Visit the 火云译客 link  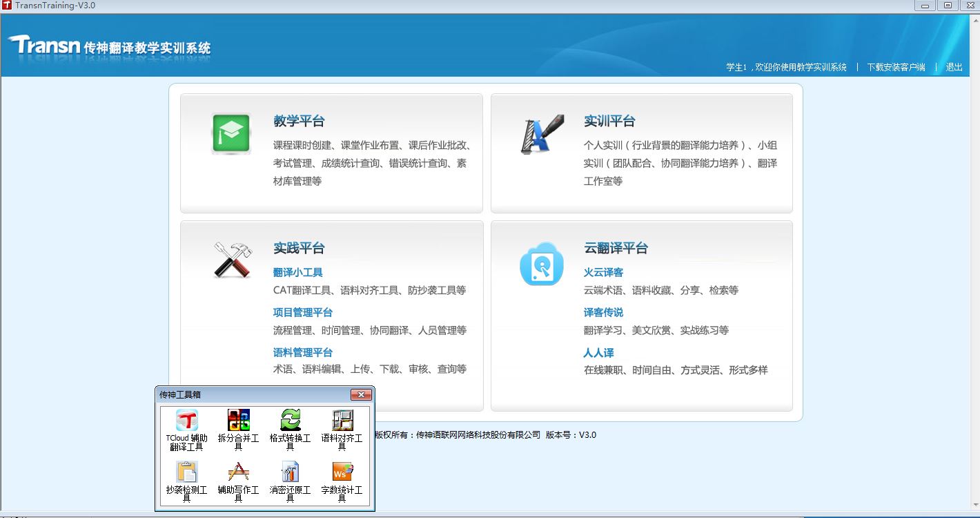603,273
